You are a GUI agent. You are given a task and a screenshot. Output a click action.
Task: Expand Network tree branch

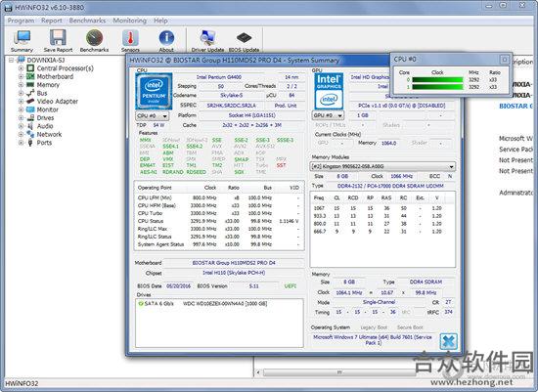pyautogui.click(x=21, y=134)
